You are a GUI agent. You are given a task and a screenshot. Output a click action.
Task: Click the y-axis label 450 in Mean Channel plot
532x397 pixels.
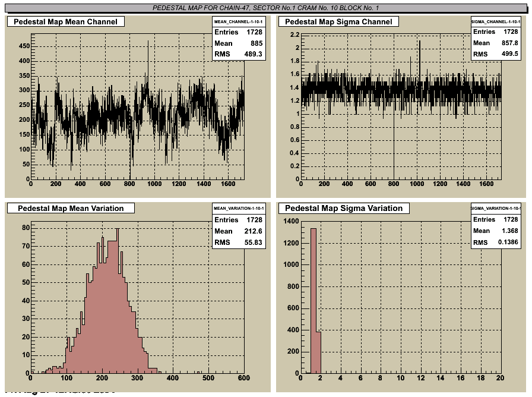[x=24, y=46]
